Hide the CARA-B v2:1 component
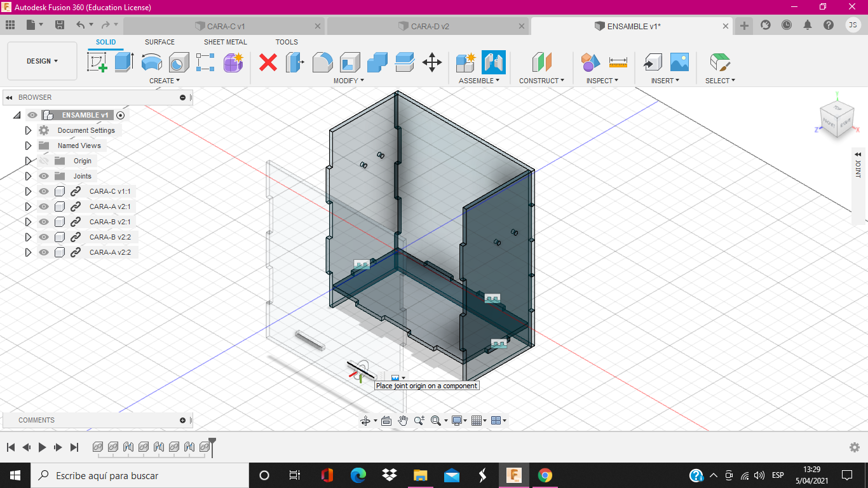The image size is (868, 488). (44, 222)
